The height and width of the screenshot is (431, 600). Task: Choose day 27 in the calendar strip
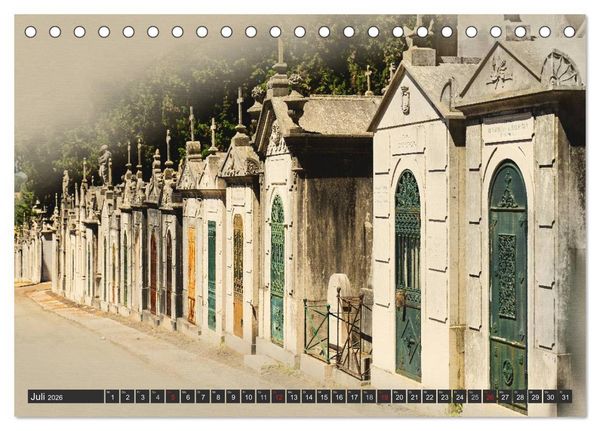pos(505,397)
